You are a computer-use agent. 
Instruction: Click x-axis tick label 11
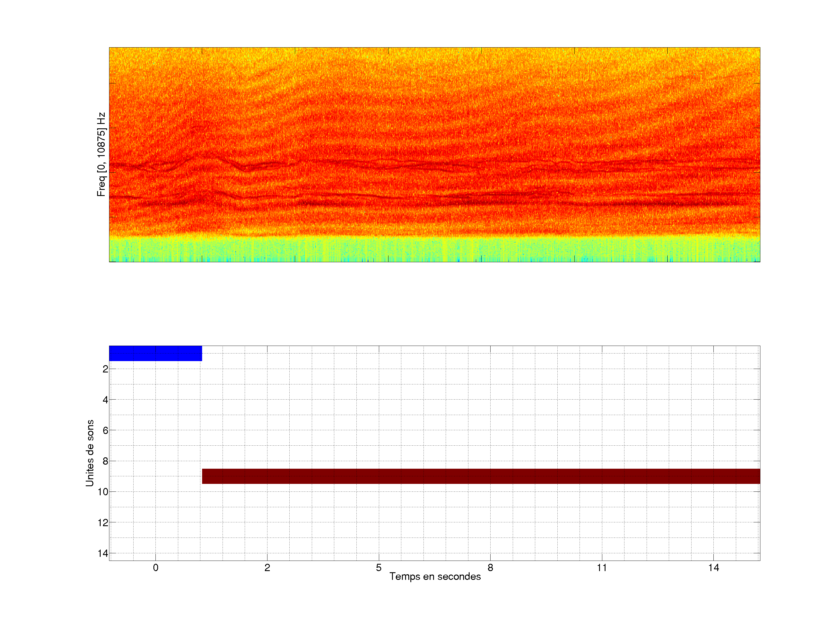point(602,568)
